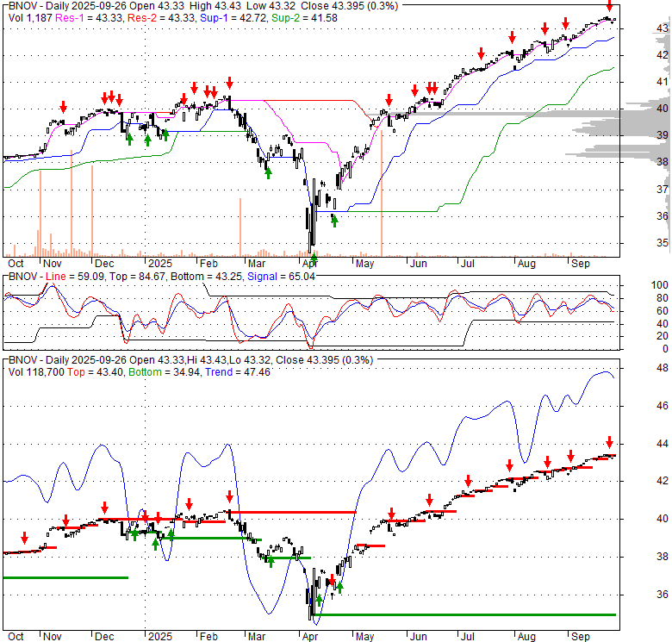Click Close 43.395 (0.3%) in top chart header
672x642 pixels.
coord(349,6)
